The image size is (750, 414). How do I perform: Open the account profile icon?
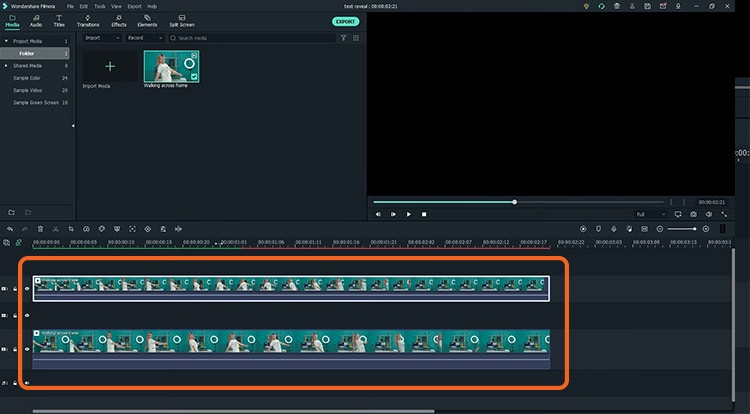(632, 6)
